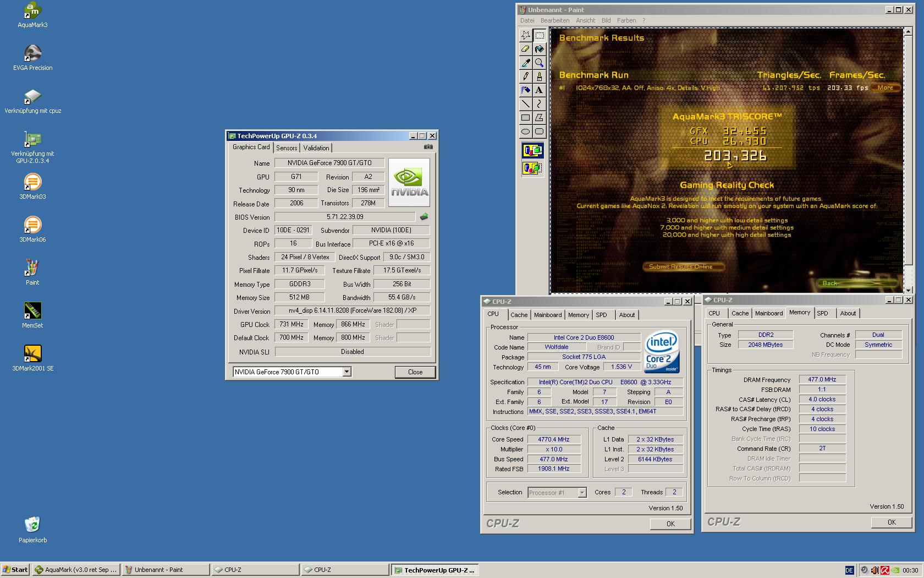Open the Datei menu in Paint

(527, 20)
